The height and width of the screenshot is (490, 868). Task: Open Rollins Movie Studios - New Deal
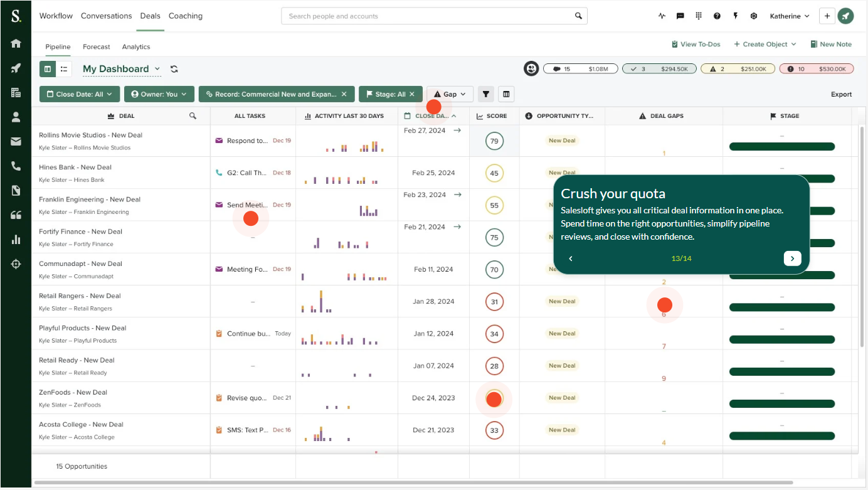pyautogui.click(x=90, y=135)
